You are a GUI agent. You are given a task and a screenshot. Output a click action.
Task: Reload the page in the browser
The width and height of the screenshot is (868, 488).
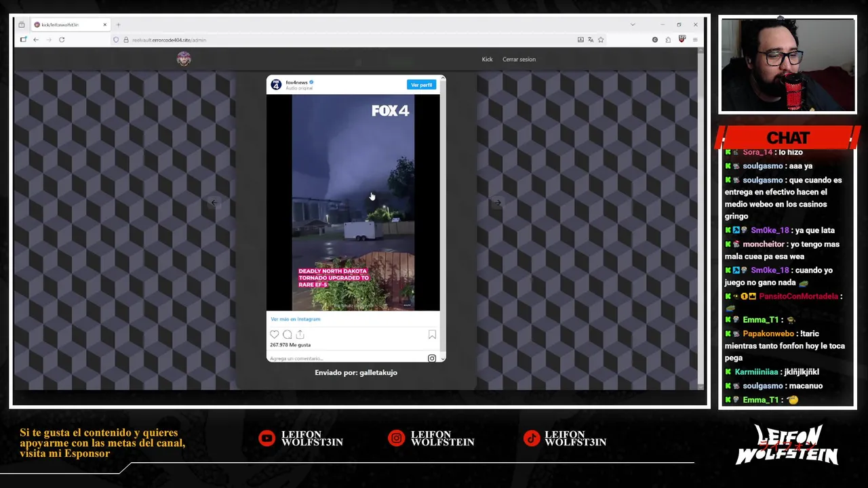pyautogui.click(x=62, y=40)
